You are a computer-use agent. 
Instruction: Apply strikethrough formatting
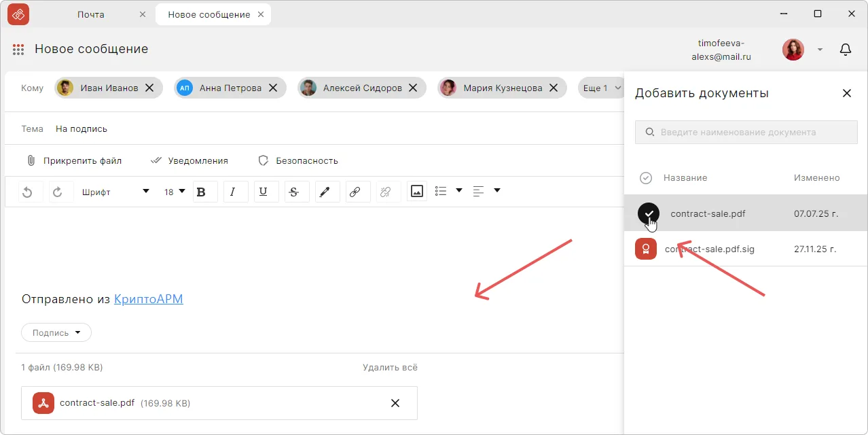[293, 192]
